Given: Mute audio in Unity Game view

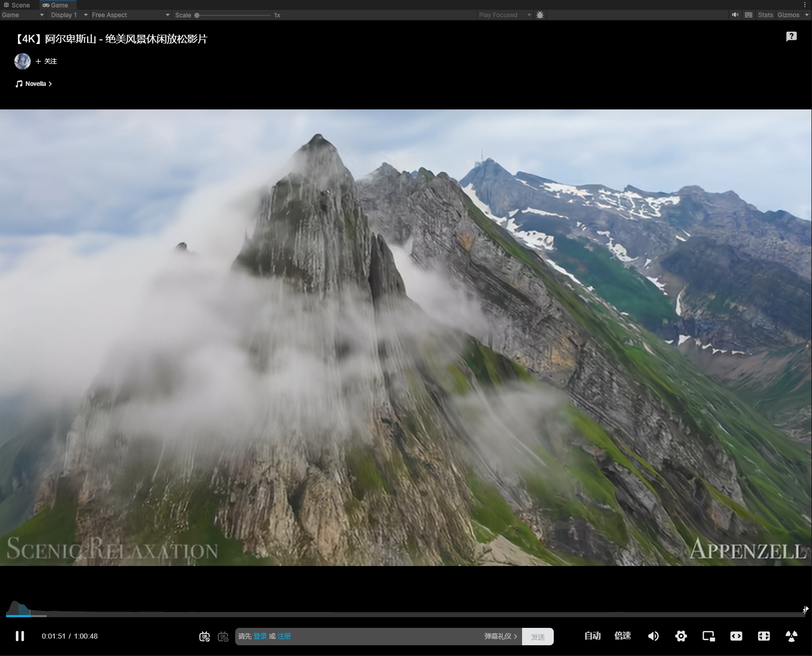Looking at the screenshot, I should (x=735, y=15).
